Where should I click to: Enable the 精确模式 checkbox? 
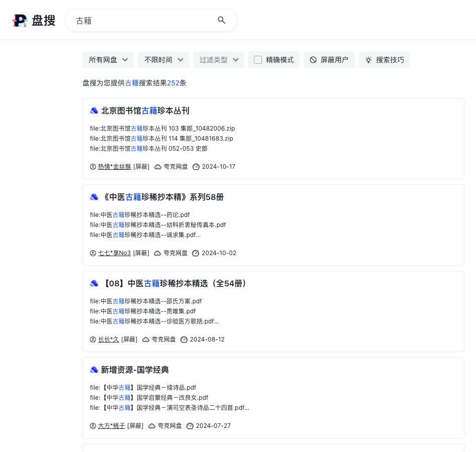click(x=258, y=60)
